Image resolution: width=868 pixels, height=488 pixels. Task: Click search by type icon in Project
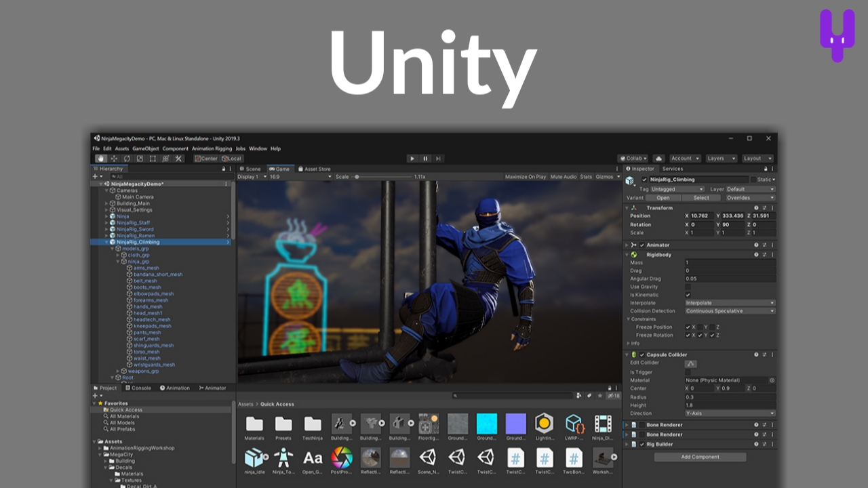579,395
